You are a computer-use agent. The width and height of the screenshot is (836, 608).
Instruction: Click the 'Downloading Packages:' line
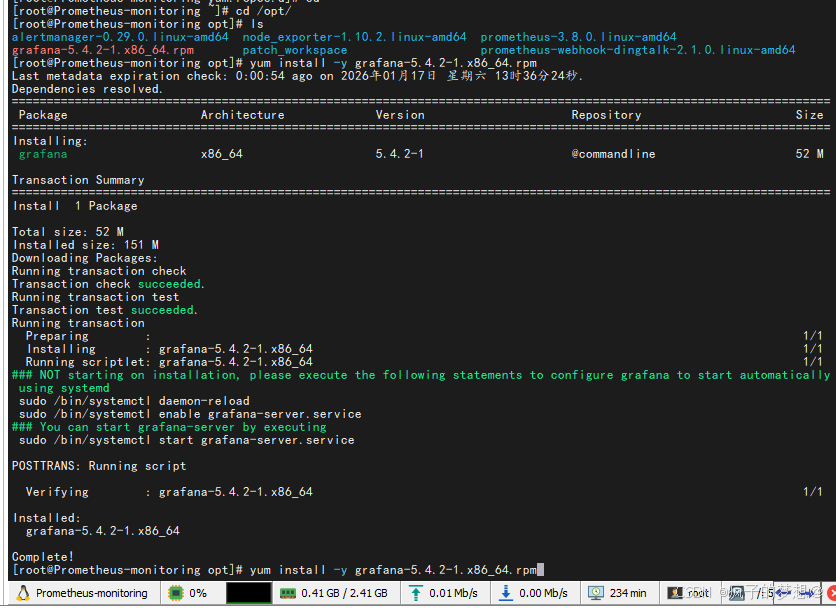(x=85, y=258)
